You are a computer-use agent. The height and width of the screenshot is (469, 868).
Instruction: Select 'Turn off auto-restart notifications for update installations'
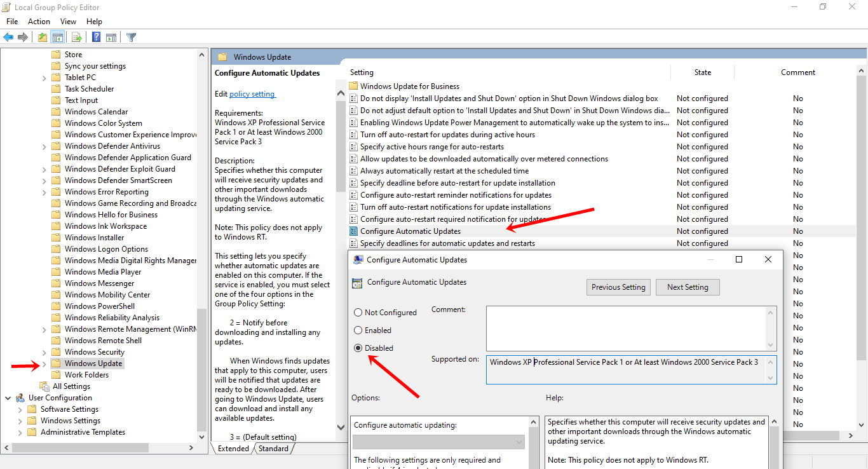(x=456, y=207)
